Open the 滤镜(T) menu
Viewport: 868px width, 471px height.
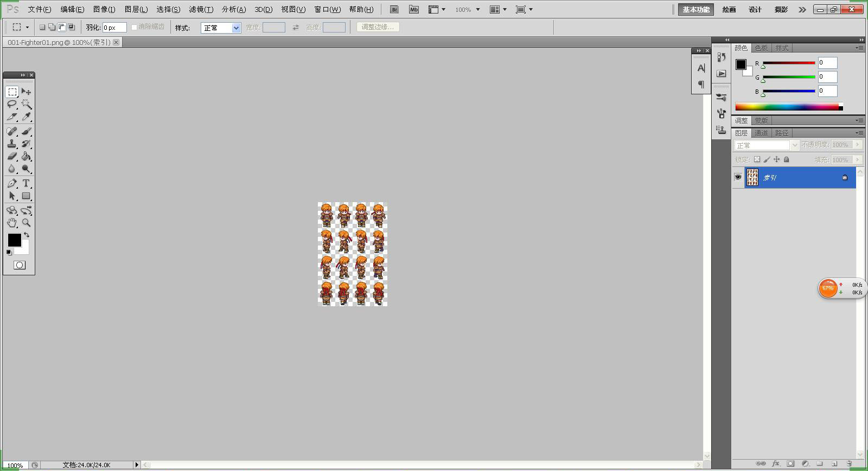pos(201,9)
